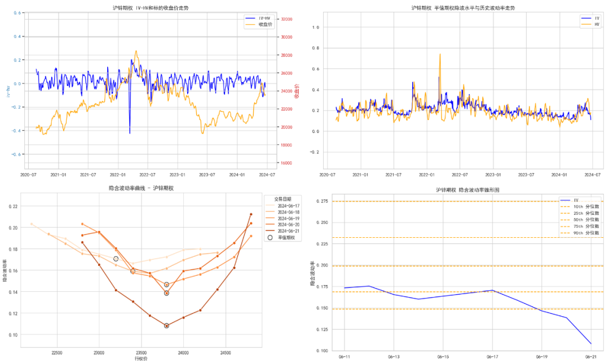Click the '行权价' x-axis label

[x=141, y=358]
